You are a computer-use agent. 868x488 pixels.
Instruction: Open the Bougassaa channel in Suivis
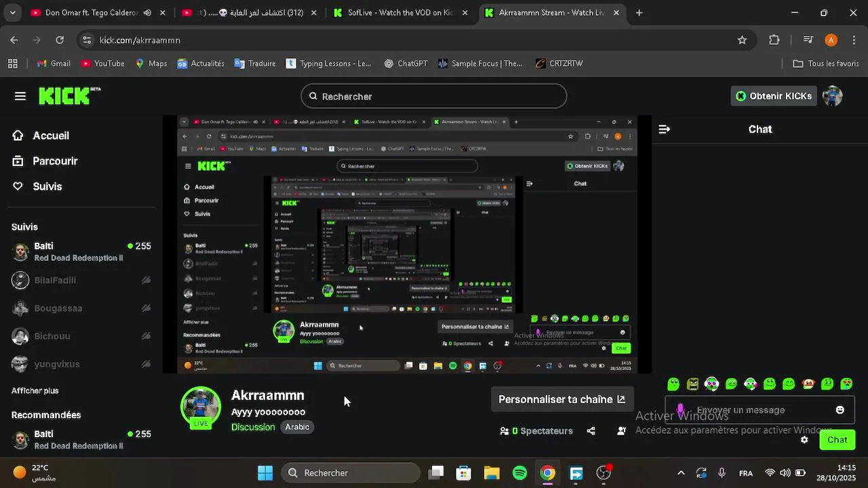(81, 308)
